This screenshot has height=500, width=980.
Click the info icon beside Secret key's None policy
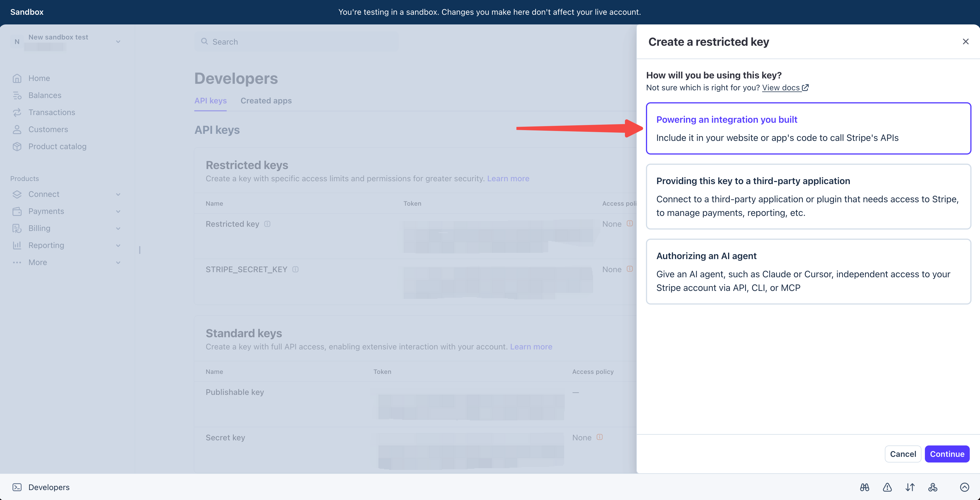click(600, 437)
